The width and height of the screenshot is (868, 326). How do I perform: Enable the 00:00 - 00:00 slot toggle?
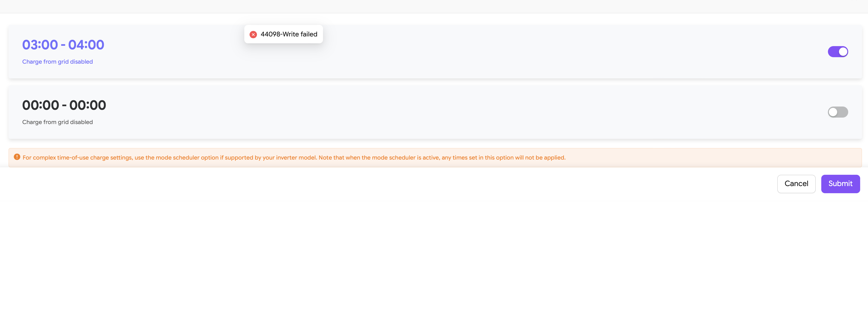(838, 112)
